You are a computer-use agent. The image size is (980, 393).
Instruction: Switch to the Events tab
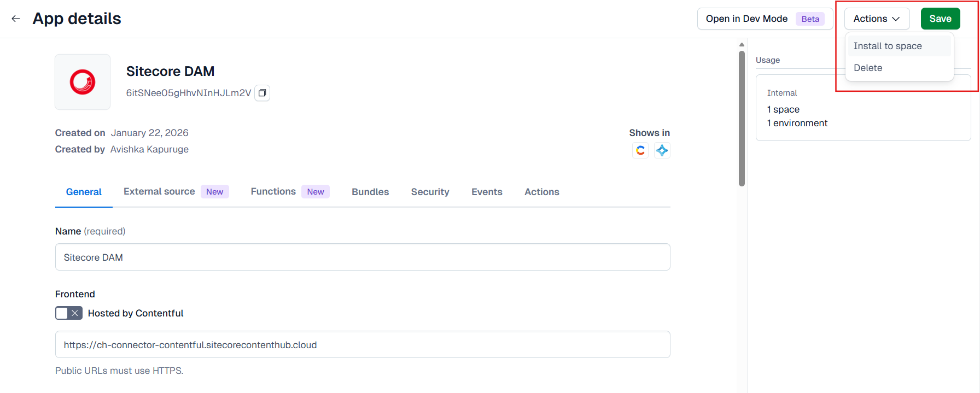click(x=487, y=192)
